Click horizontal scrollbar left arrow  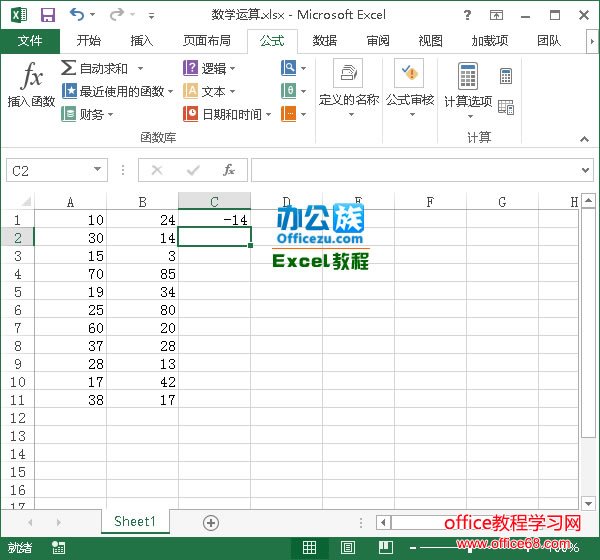pyautogui.click(x=383, y=522)
